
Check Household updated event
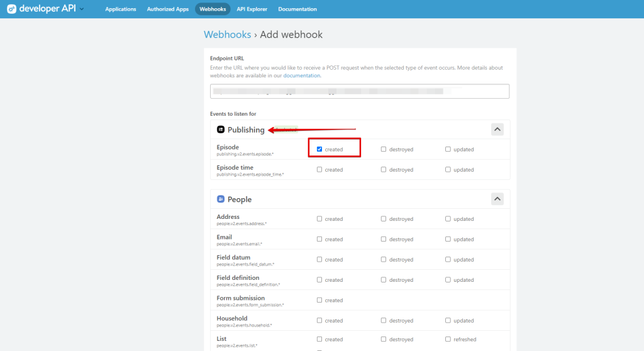point(448,320)
